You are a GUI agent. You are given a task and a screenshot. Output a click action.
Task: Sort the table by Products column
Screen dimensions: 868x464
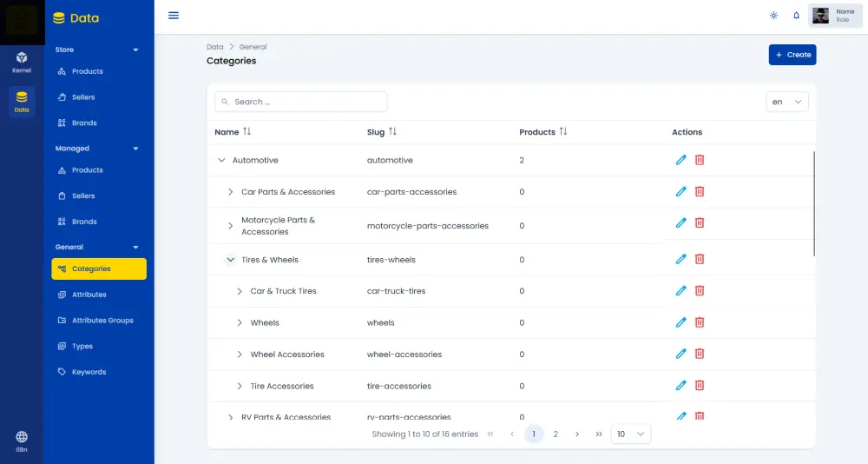[562, 132]
